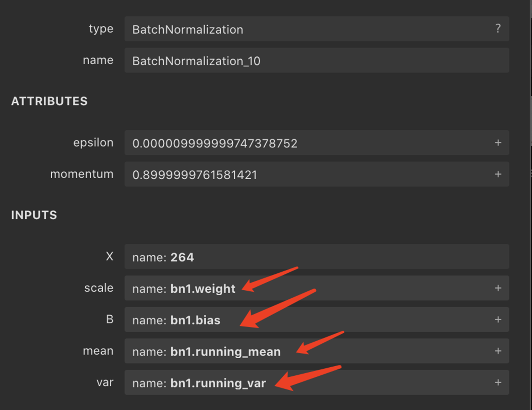Expand the momentum attribute plus icon
This screenshot has height=410, width=532.
(x=498, y=174)
